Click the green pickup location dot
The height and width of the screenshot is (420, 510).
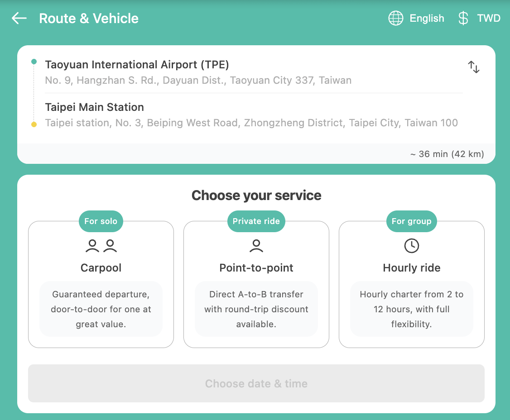coord(34,62)
